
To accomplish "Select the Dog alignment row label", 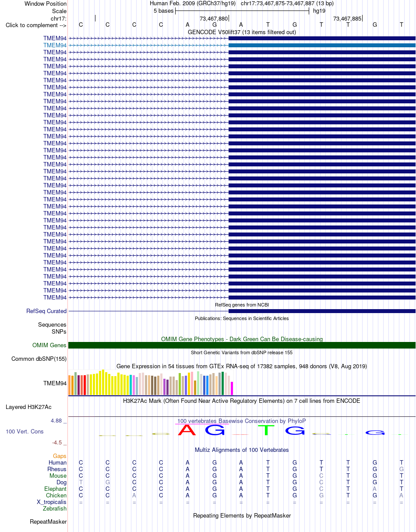I will tap(61, 482).
